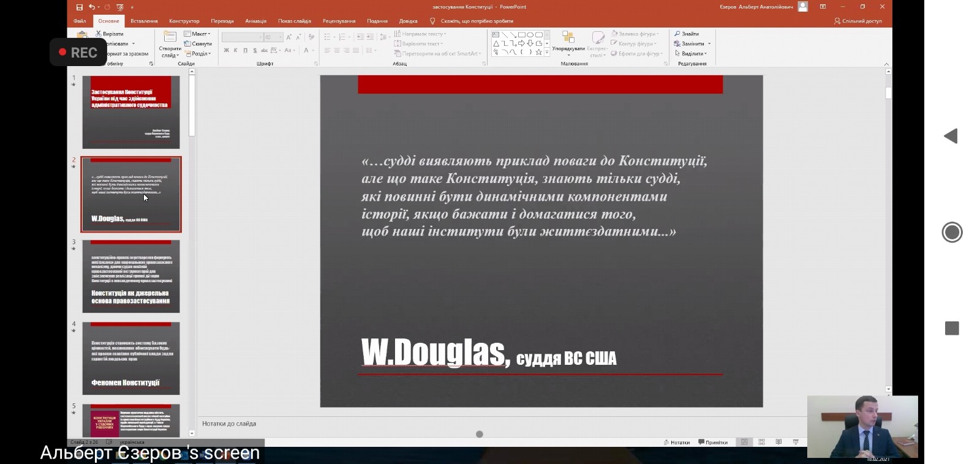Click the Спільний доступ (Share) button
This screenshot has width=980, height=464.
point(858,21)
